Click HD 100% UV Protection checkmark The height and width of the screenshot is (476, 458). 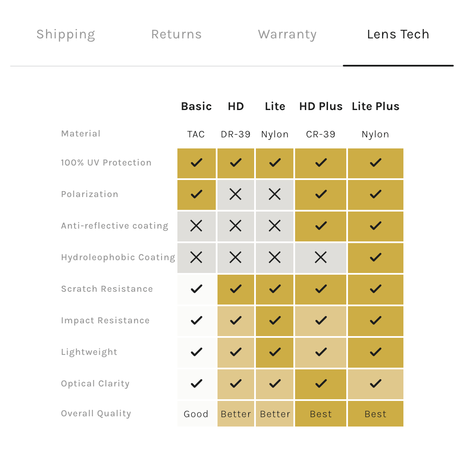click(235, 163)
